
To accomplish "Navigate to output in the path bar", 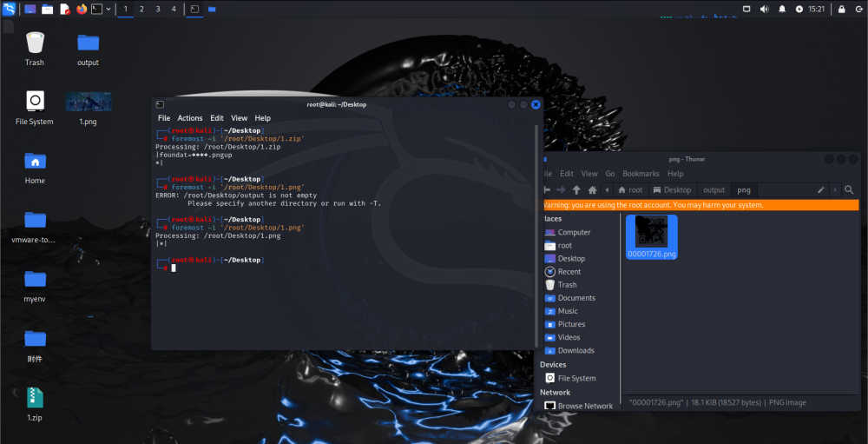I will (x=713, y=190).
